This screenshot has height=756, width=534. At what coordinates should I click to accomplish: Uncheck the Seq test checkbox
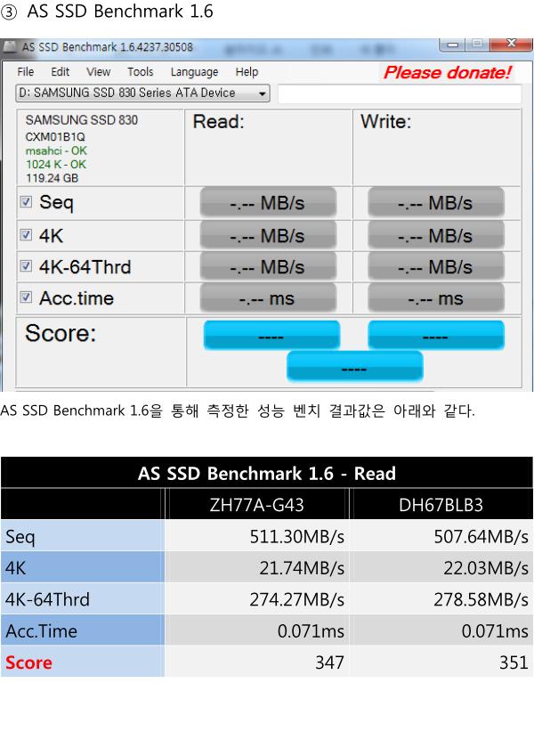click(x=26, y=201)
